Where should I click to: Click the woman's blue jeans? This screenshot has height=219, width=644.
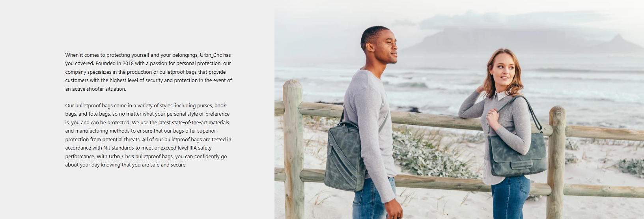pos(510,197)
